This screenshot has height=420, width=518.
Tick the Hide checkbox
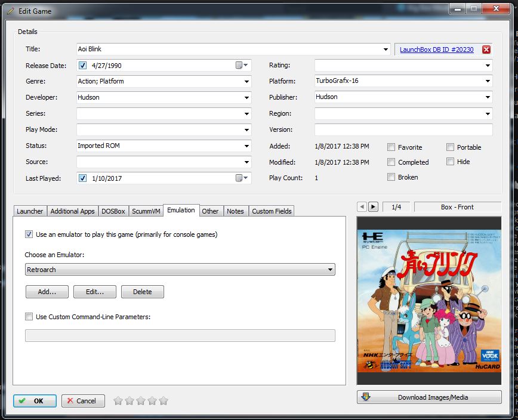tap(450, 162)
